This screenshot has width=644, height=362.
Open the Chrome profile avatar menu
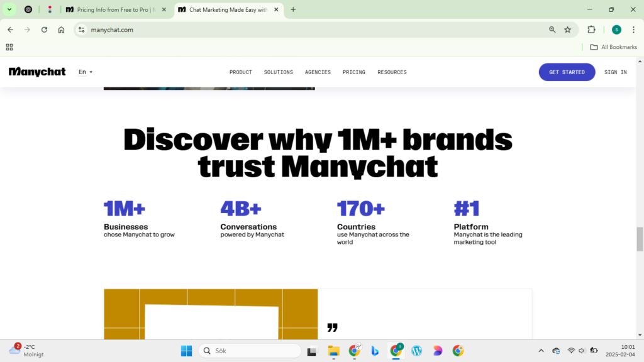(x=616, y=30)
